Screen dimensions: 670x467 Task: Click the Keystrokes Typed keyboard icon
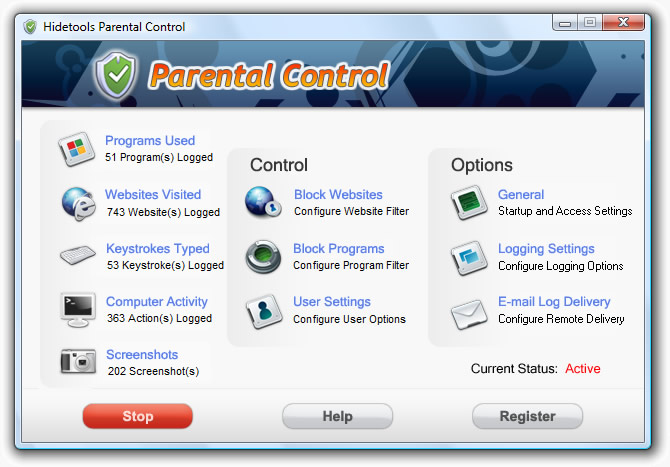click(x=78, y=255)
